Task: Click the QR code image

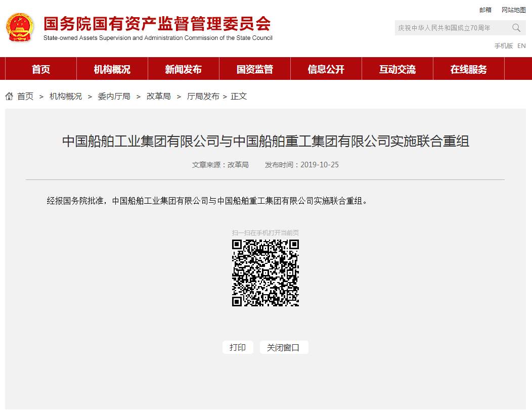Action: coord(265,273)
